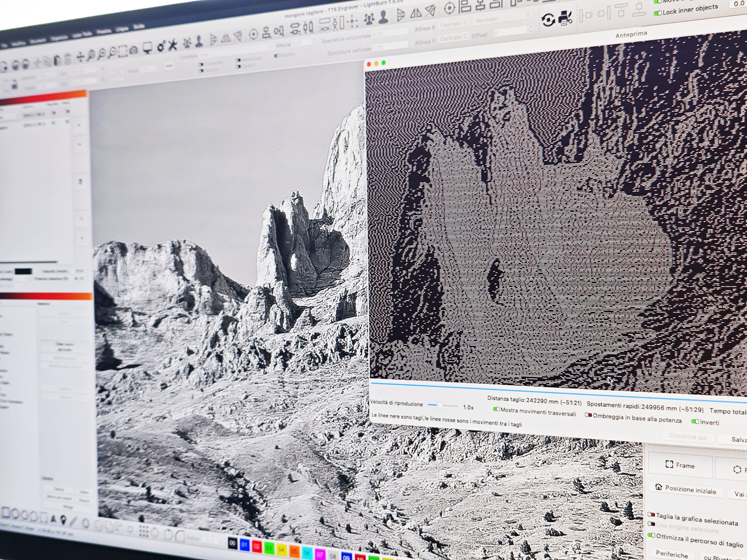The height and width of the screenshot is (560, 747).
Task: Click the Spaziatura orizzontale stepper arrows
Action: [x=411, y=30]
